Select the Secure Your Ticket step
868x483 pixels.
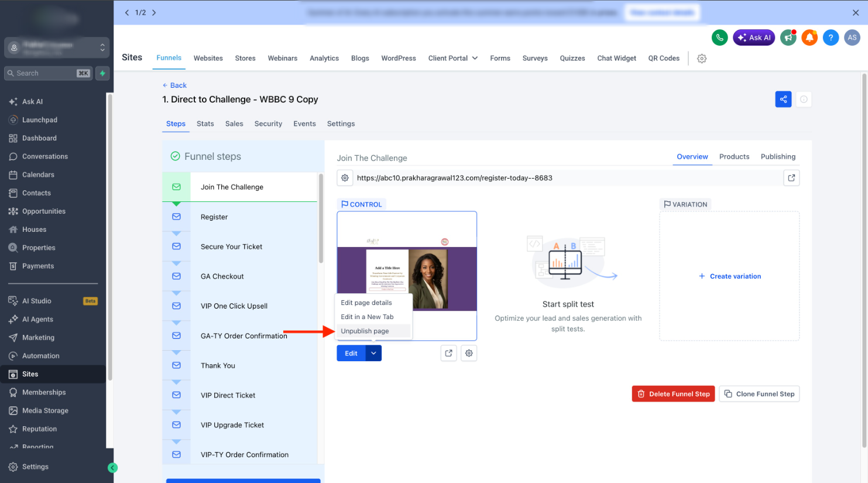tap(240, 246)
